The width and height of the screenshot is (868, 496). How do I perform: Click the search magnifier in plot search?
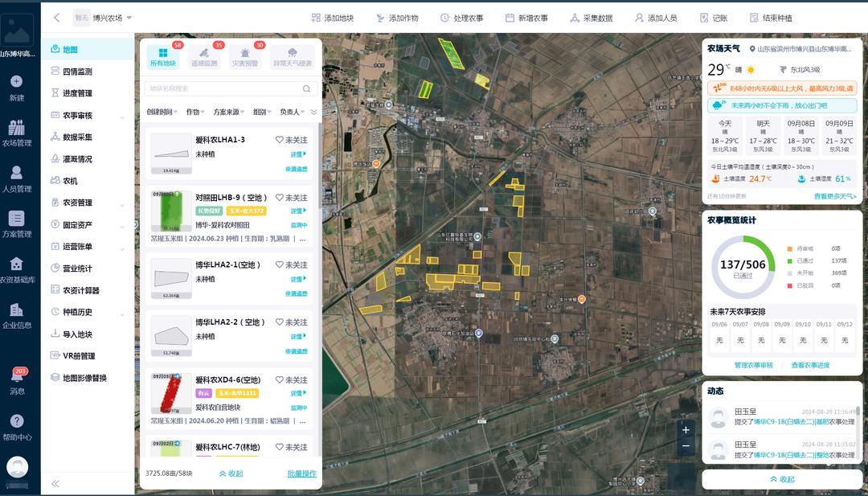(306, 88)
